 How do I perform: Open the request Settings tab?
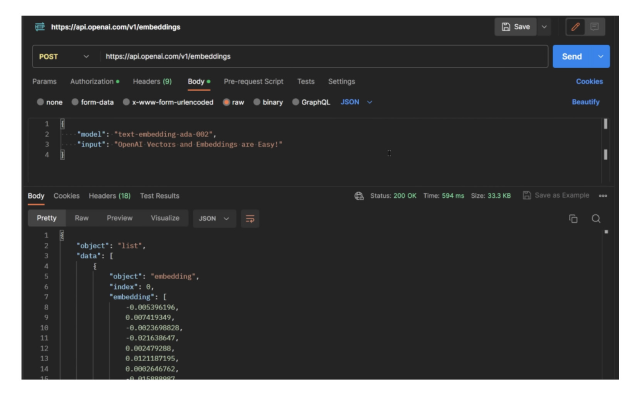point(342,82)
